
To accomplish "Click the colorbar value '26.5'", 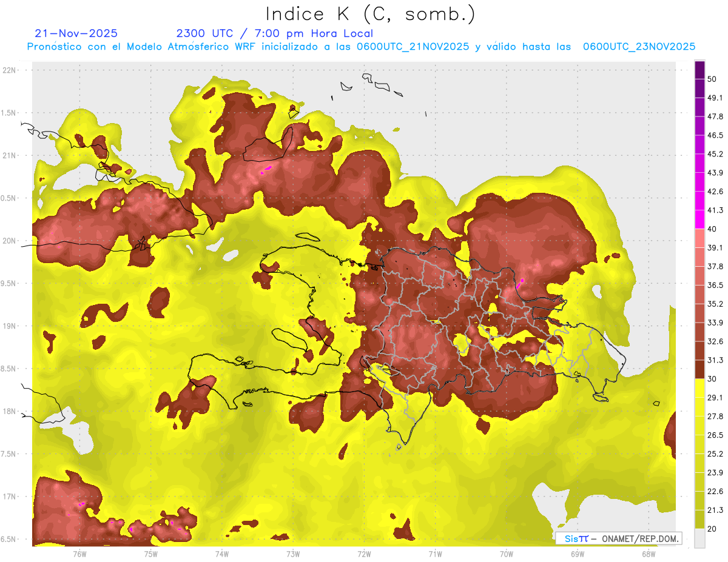I will [x=715, y=435].
